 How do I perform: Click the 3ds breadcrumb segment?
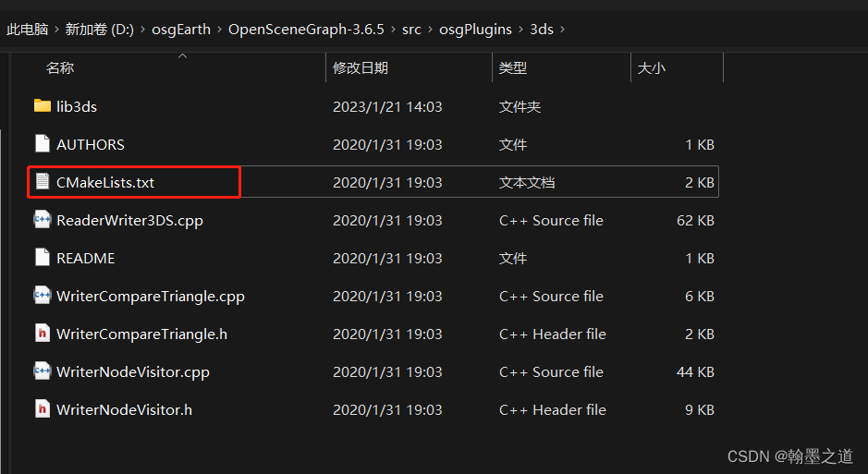pyautogui.click(x=542, y=30)
